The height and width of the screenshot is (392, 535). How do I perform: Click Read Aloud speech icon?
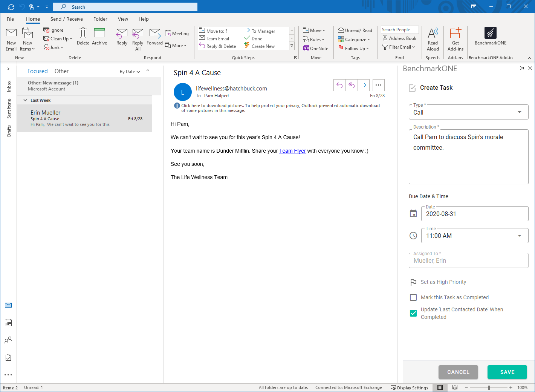pyautogui.click(x=433, y=39)
